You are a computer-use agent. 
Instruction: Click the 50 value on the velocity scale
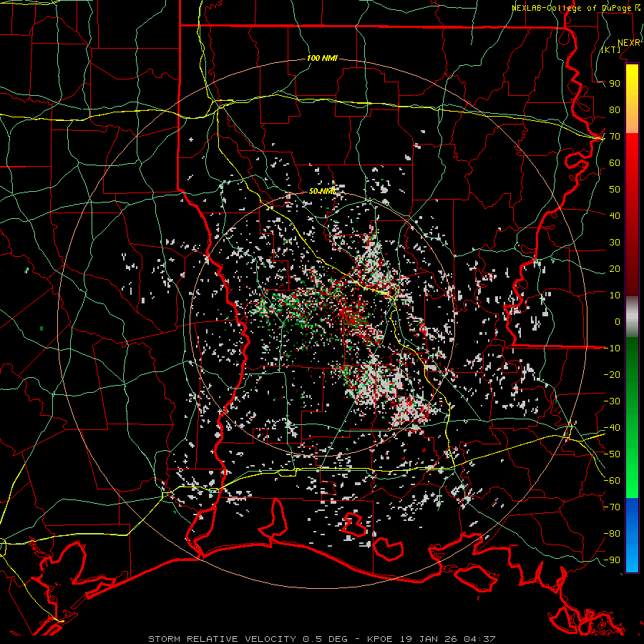coord(615,190)
